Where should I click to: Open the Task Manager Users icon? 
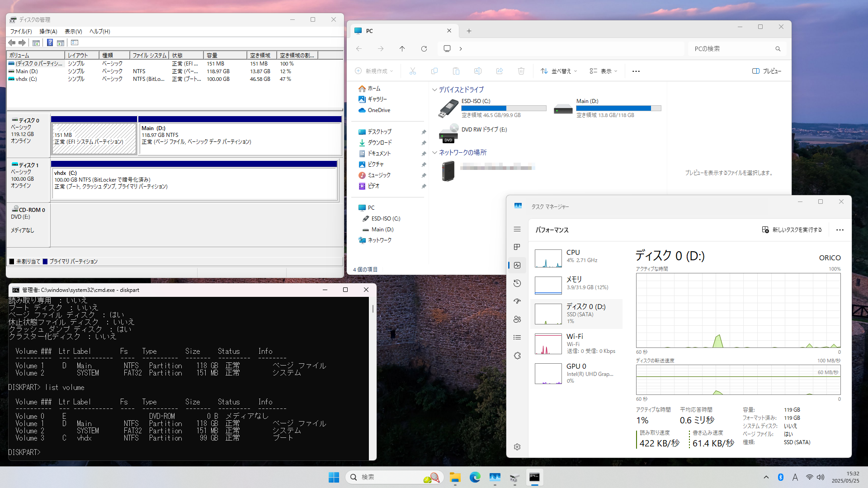click(x=517, y=319)
